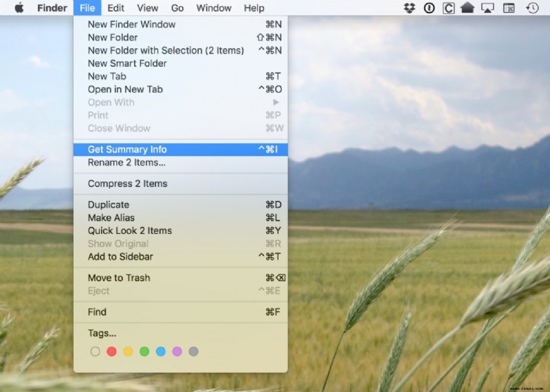
Task: Open the Time Machine menu
Action: [532, 8]
